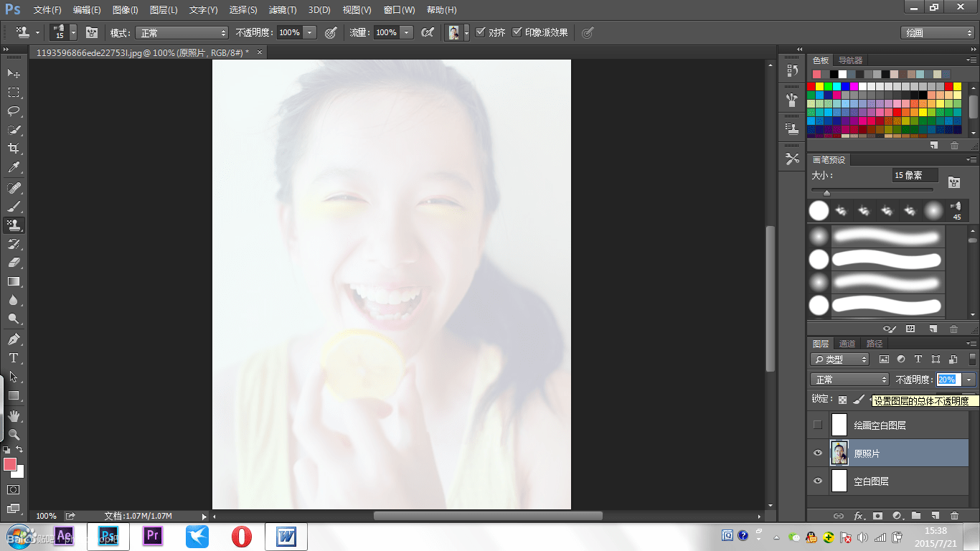Open Word from the Windows taskbar
980x551 pixels.
(x=286, y=536)
